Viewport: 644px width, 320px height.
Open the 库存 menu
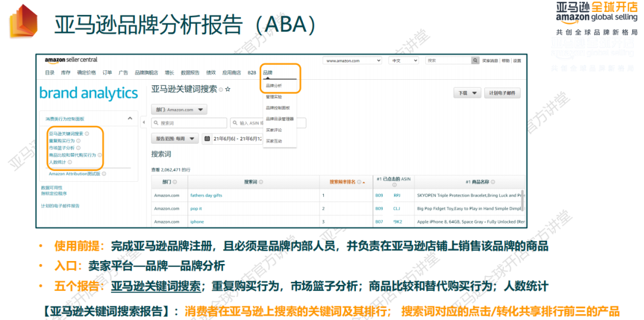pyautogui.click(x=66, y=73)
